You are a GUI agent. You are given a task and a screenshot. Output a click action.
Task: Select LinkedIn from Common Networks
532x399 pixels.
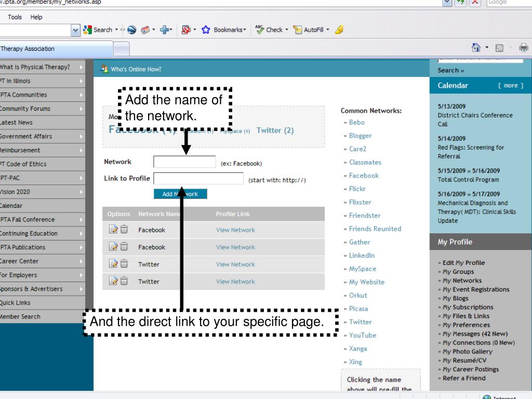click(362, 255)
